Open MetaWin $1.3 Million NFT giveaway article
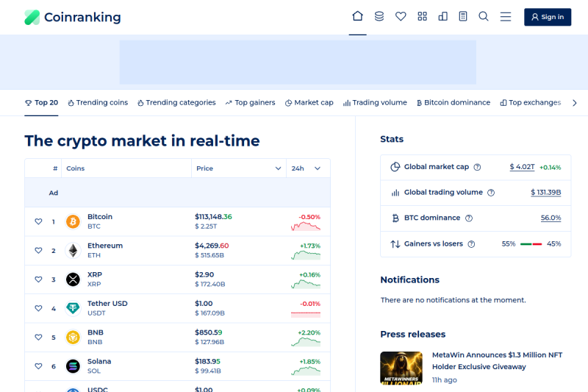The image size is (588, 392). coord(498,361)
